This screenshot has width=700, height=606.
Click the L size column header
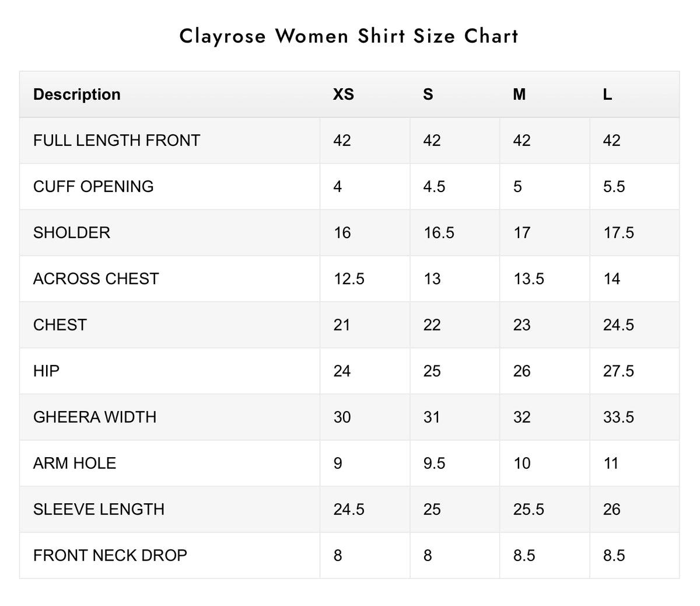click(x=607, y=94)
